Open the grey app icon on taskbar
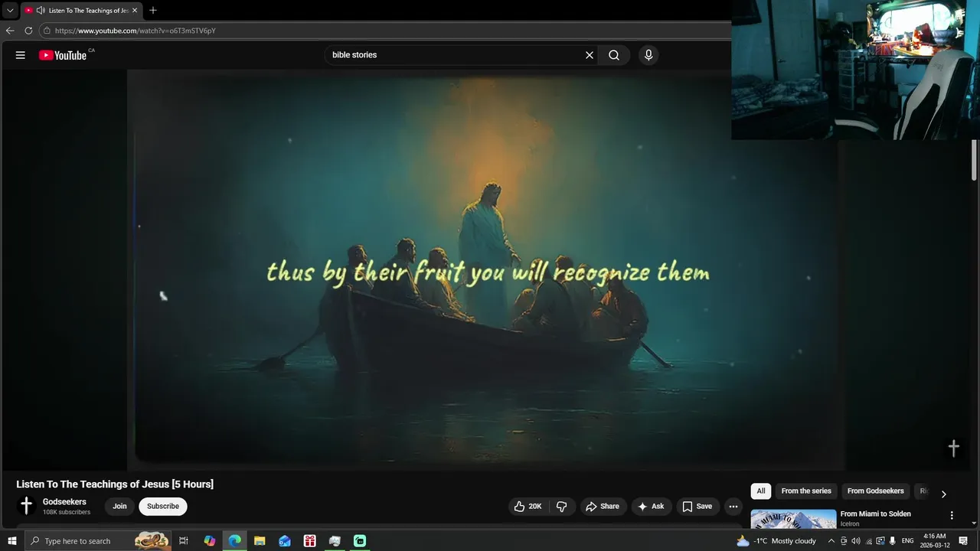 [335, 541]
